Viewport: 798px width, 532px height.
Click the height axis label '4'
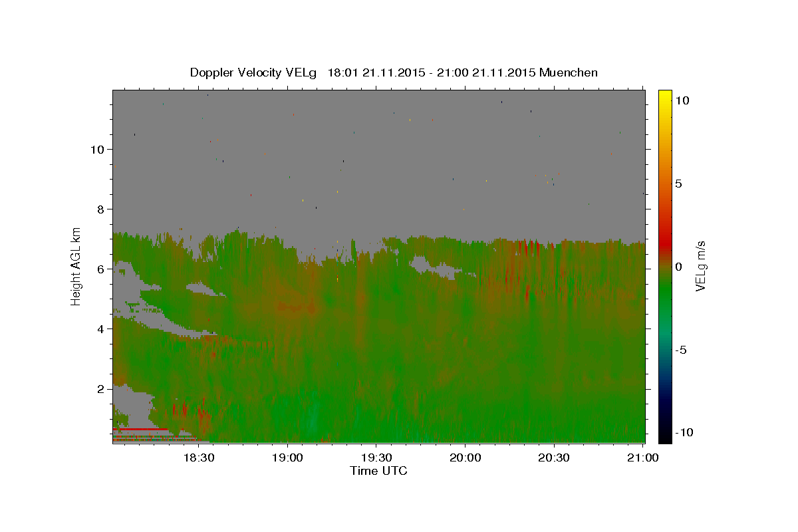click(101, 329)
